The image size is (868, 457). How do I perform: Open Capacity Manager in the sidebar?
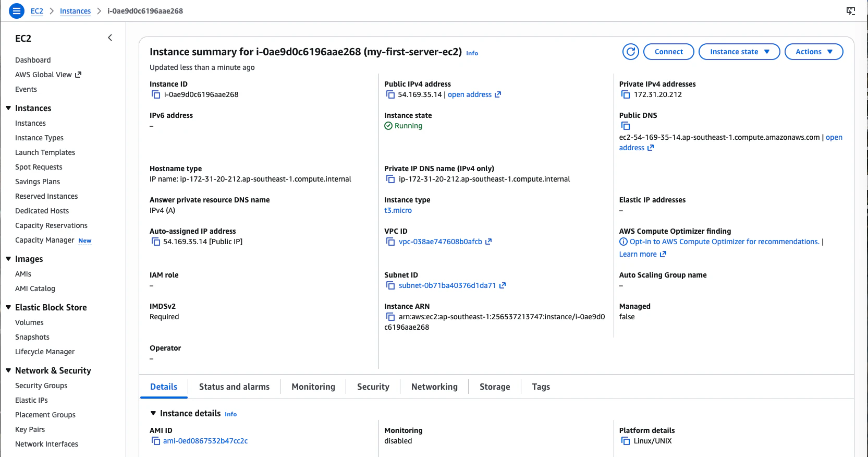[x=45, y=240]
